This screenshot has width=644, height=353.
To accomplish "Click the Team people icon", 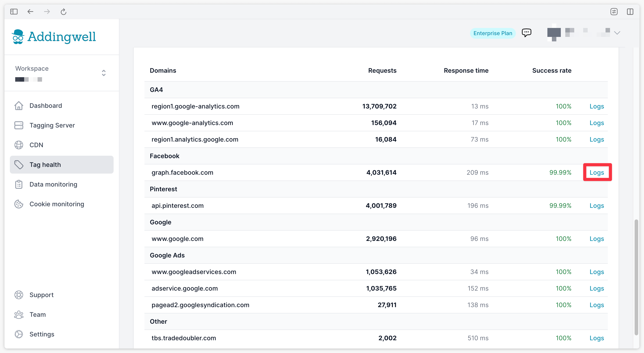I will (x=19, y=315).
